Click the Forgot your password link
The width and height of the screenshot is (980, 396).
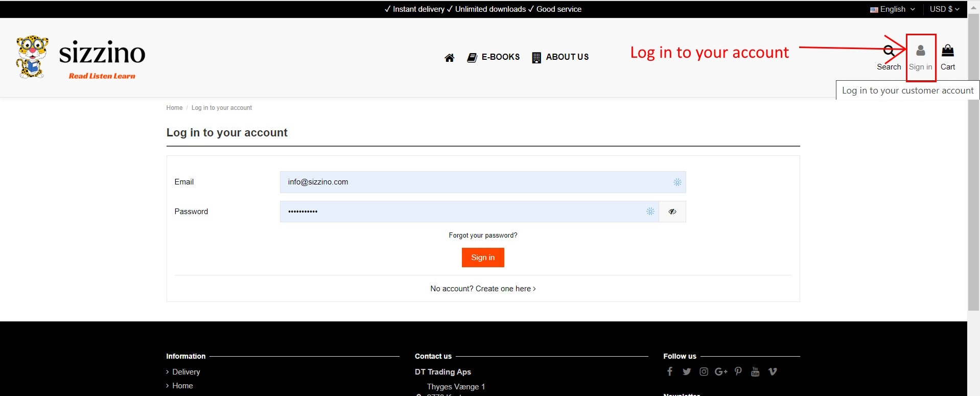483,236
